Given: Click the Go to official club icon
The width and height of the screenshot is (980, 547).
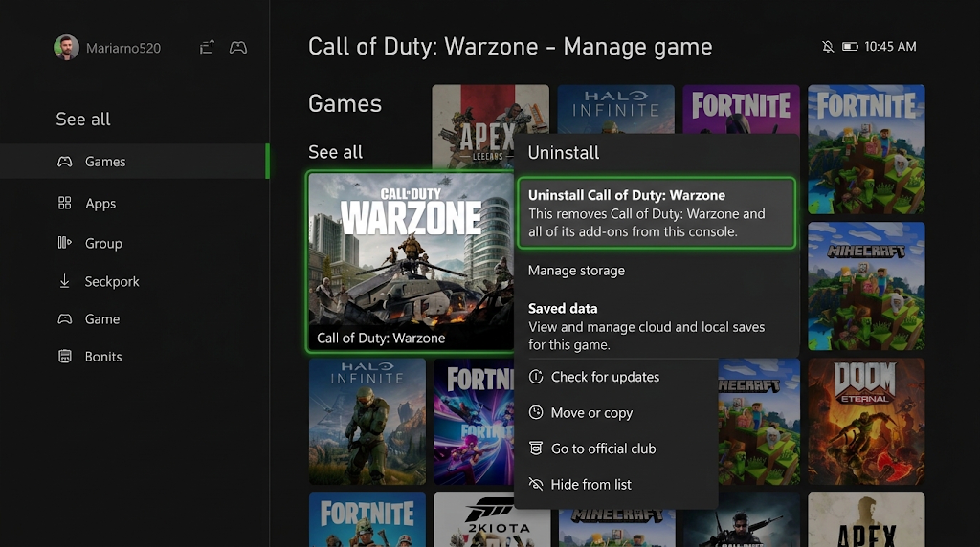Looking at the screenshot, I should [x=536, y=448].
